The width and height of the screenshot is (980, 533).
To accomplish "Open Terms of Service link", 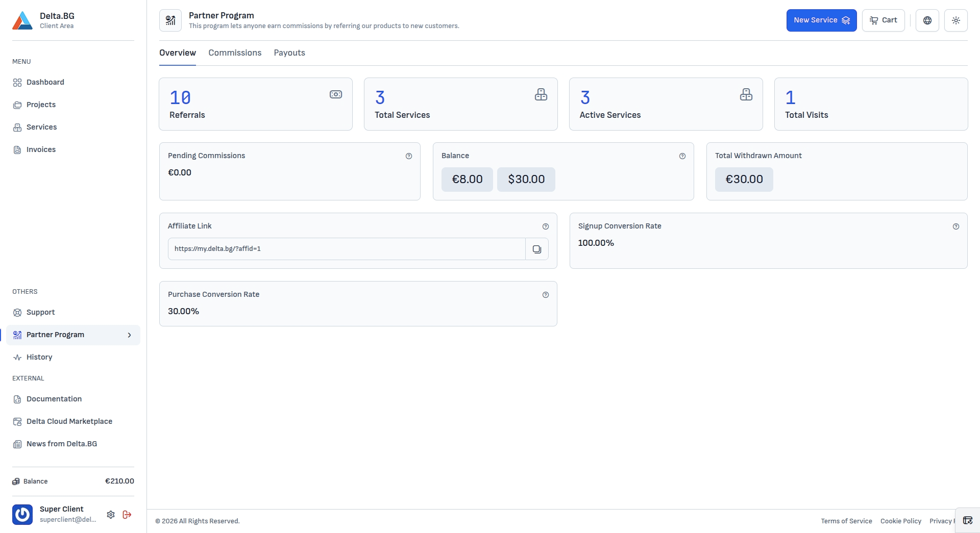I will (x=846, y=521).
